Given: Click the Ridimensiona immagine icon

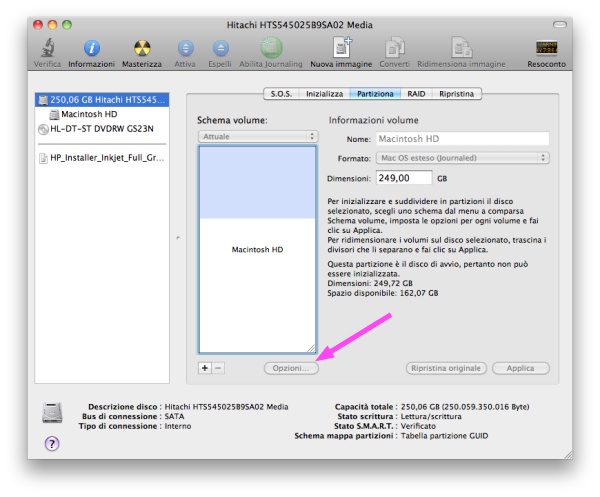Looking at the screenshot, I should [x=461, y=47].
